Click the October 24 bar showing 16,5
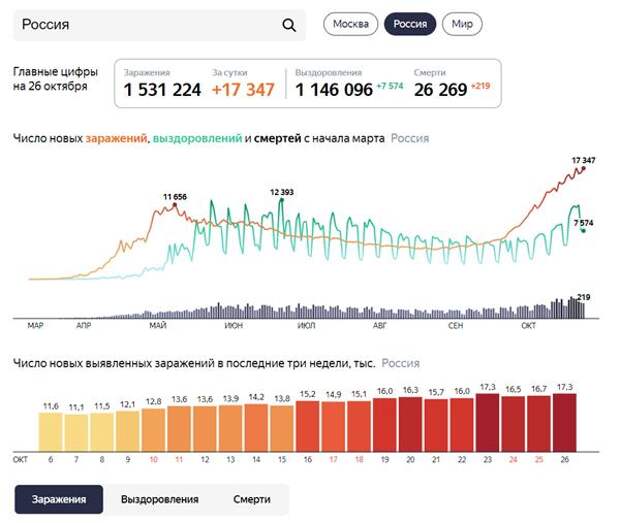620x523 pixels. coord(513,424)
